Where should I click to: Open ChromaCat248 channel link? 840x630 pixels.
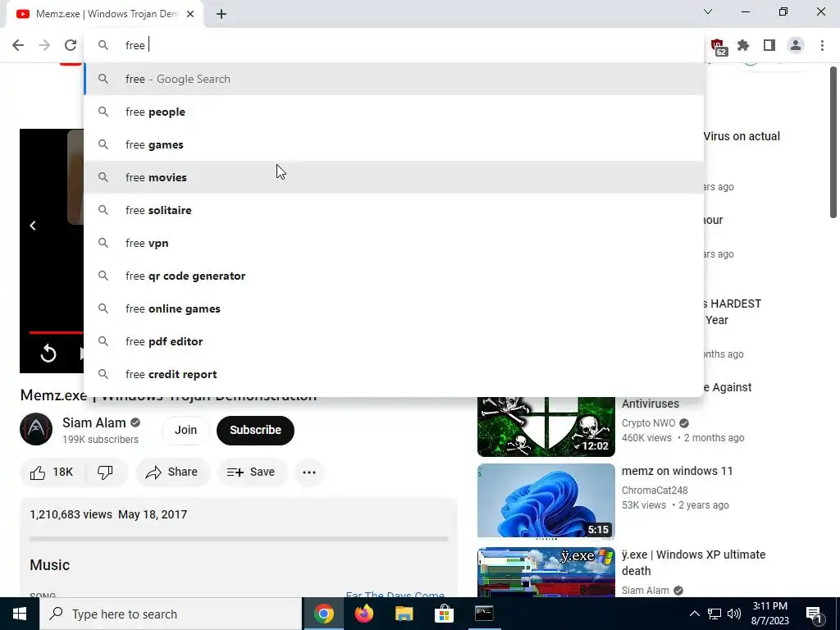pos(654,491)
